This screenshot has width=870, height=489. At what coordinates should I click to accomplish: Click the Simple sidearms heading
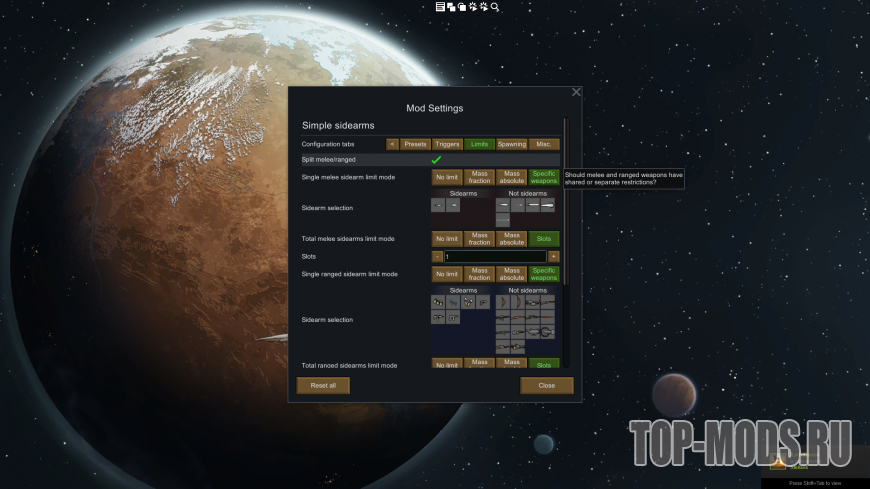click(x=338, y=125)
